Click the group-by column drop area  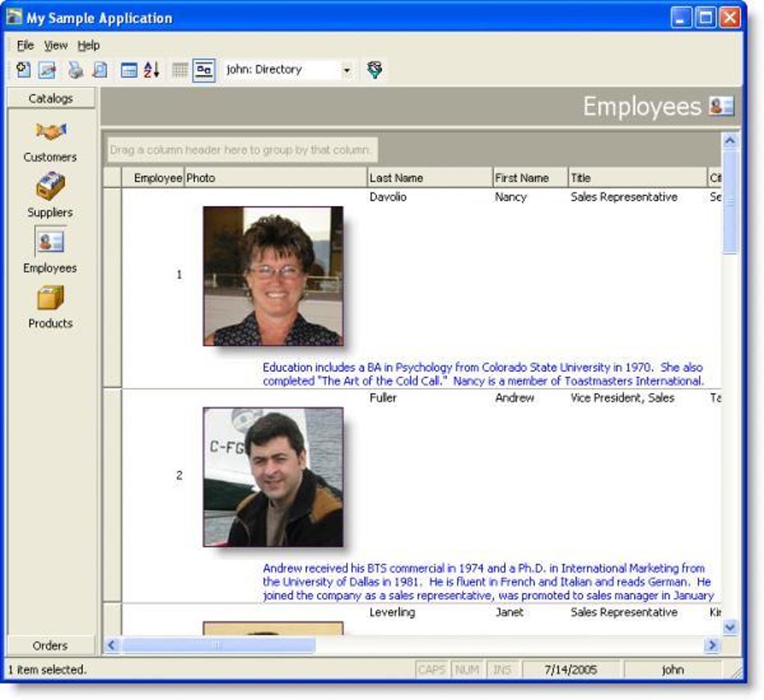(242, 150)
